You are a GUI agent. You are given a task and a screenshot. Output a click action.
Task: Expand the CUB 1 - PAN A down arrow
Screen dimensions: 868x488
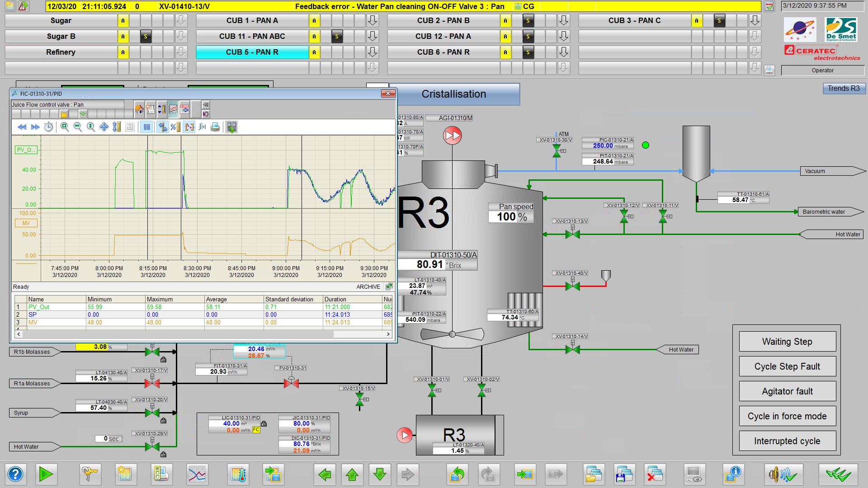pyautogui.click(x=373, y=20)
